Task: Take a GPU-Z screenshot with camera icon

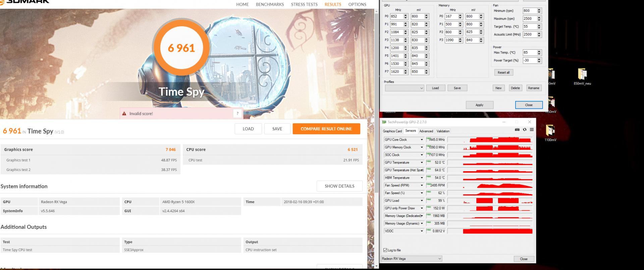Action: (x=517, y=130)
